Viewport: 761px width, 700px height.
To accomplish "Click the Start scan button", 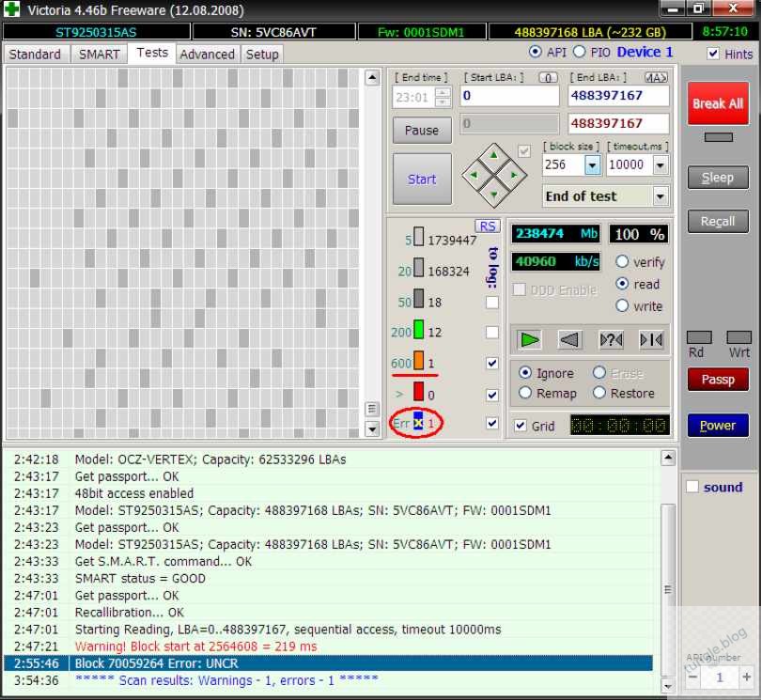I will click(x=422, y=179).
